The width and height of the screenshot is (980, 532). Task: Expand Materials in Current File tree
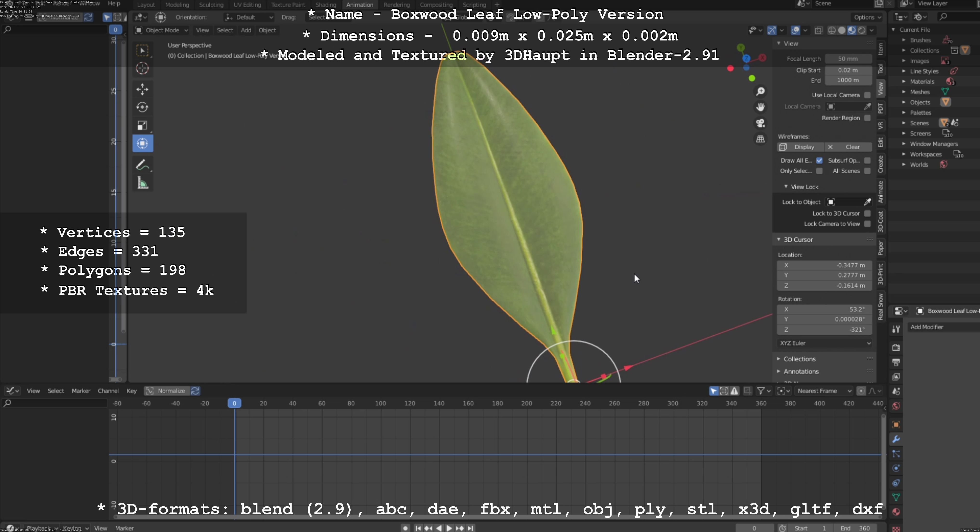point(904,81)
